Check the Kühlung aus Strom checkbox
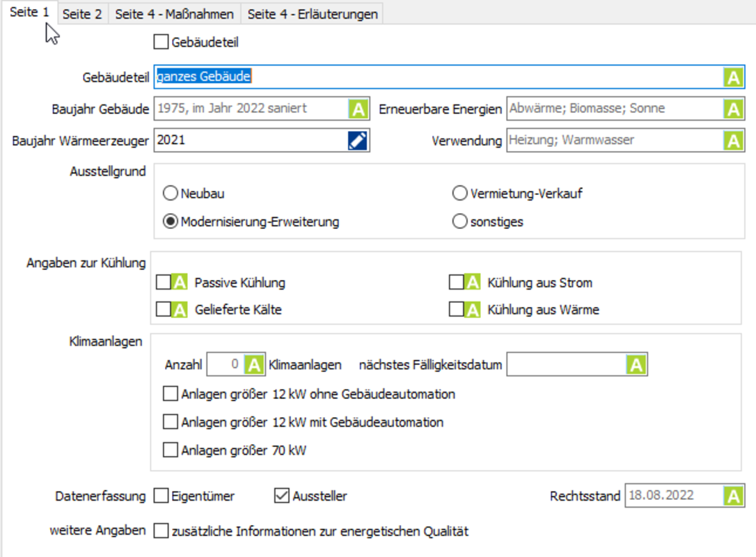Screen dimensions: 756x557 coord(456,283)
